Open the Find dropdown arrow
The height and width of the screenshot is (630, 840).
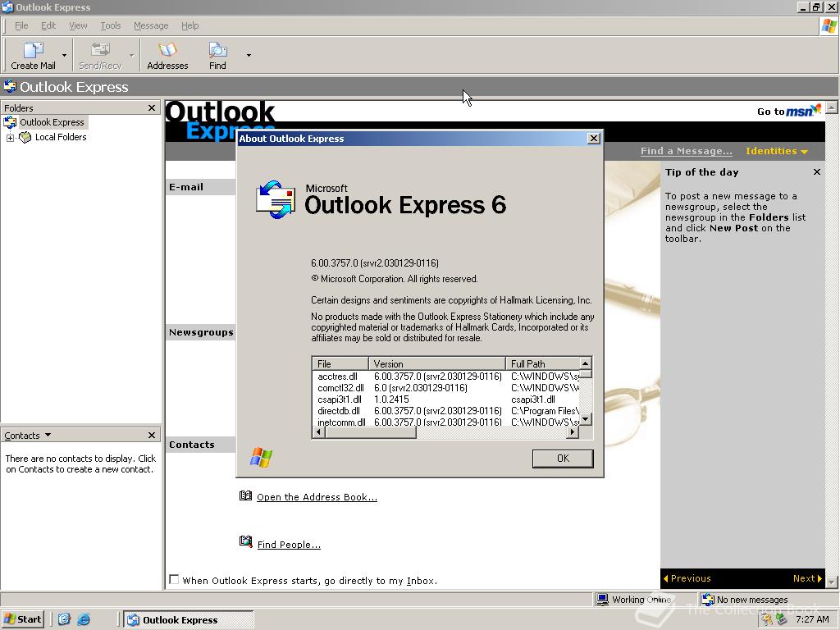click(x=249, y=55)
